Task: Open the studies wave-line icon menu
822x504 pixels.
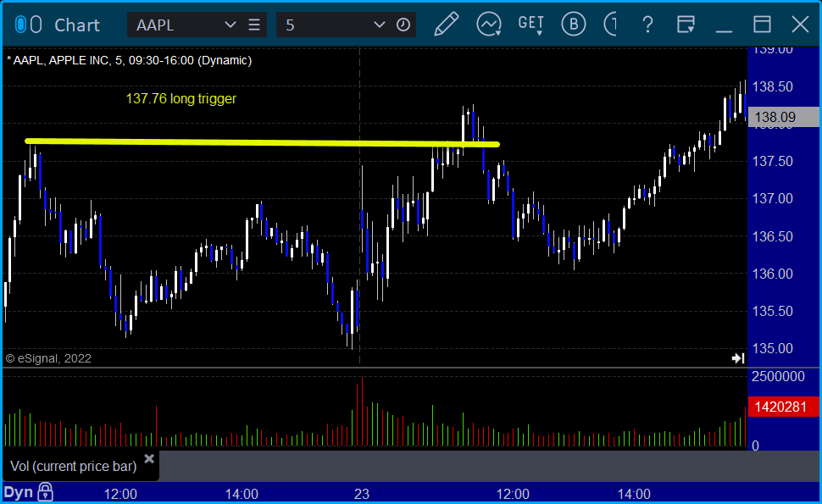Action: click(x=489, y=25)
